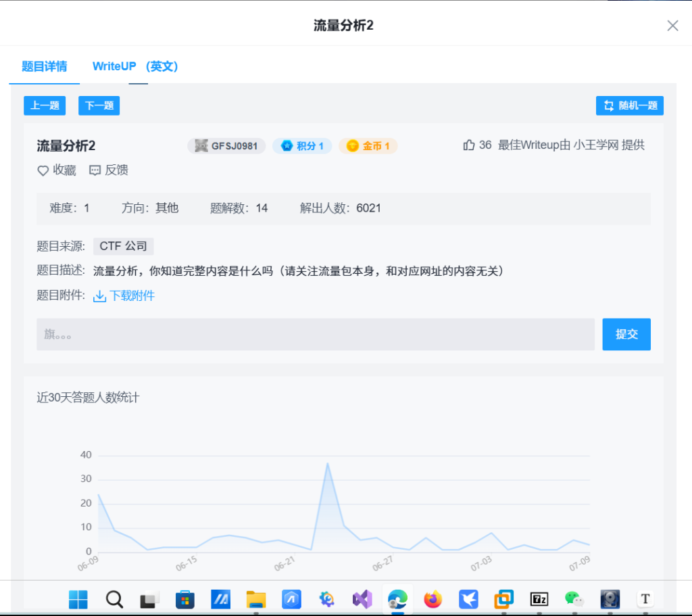Click the flag input field
Viewport: 692px width, 616px height.
315,335
